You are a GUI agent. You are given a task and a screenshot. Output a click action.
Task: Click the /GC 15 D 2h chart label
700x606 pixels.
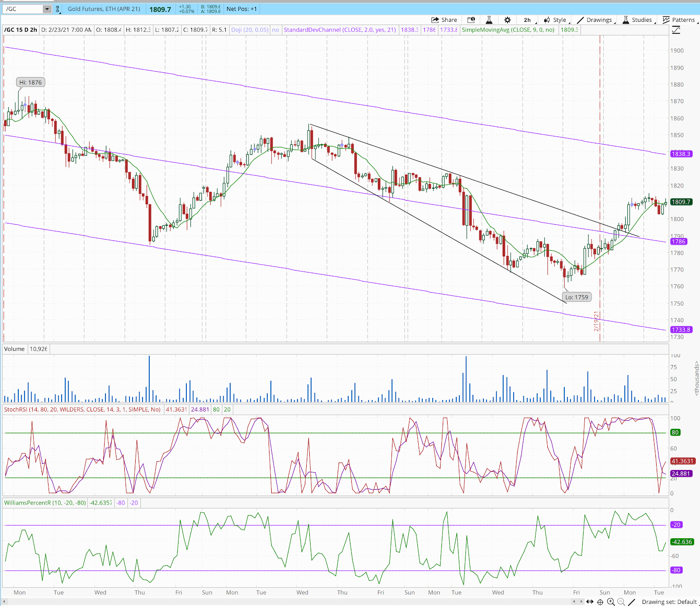[21, 30]
